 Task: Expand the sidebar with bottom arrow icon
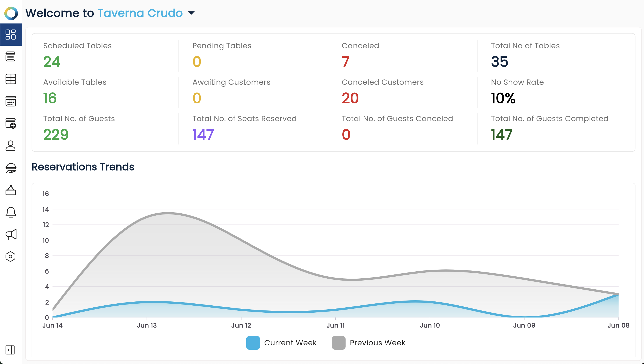coord(10,350)
